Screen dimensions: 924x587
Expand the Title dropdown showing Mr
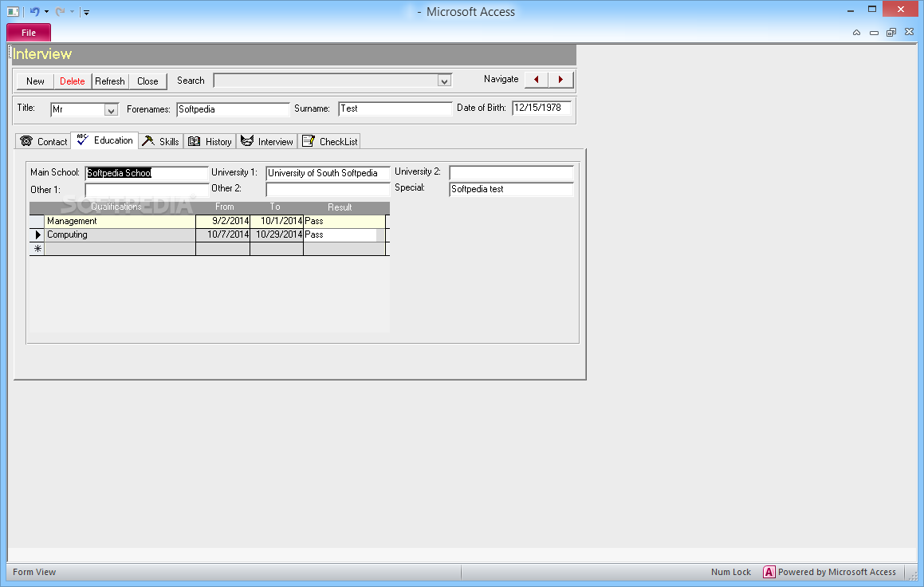(x=111, y=109)
